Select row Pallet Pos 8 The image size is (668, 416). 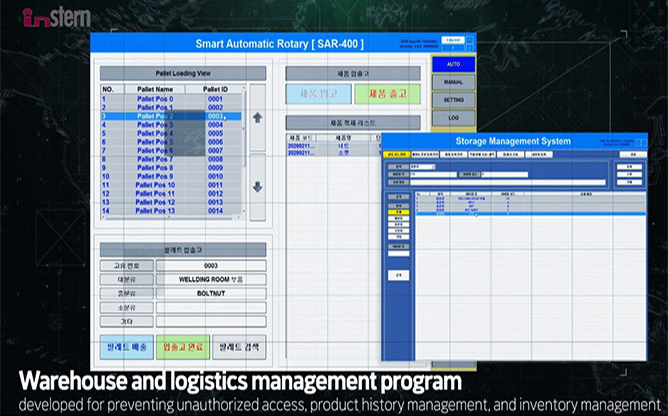click(171, 168)
